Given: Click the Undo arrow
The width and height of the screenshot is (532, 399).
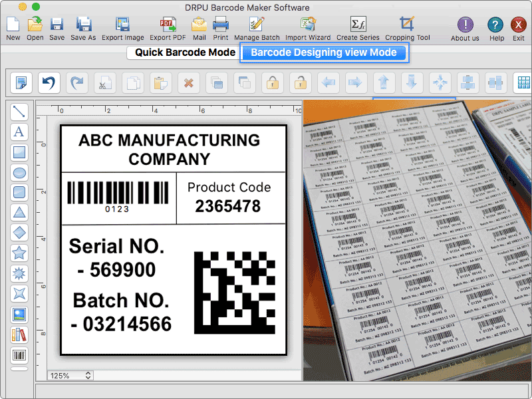Looking at the screenshot, I should (x=49, y=83).
